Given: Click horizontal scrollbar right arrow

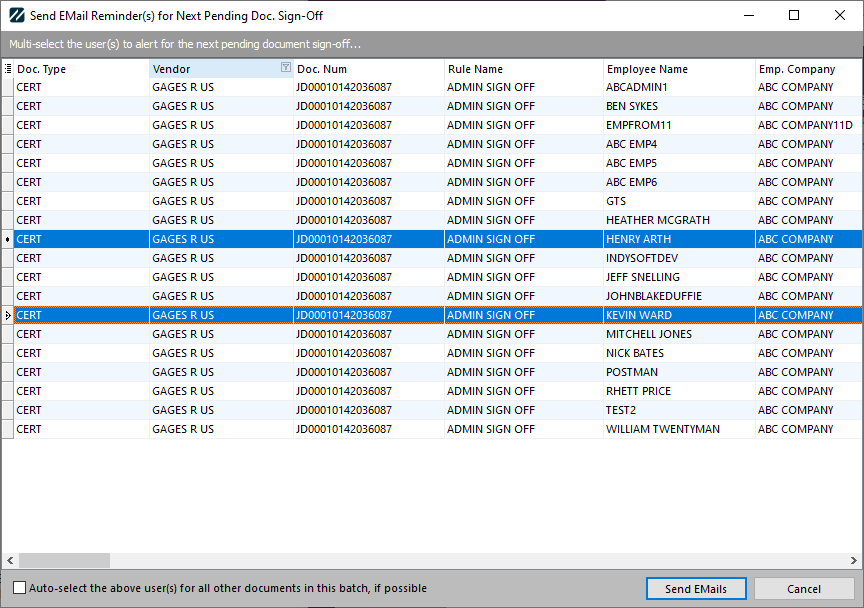Looking at the screenshot, I should click(x=855, y=561).
